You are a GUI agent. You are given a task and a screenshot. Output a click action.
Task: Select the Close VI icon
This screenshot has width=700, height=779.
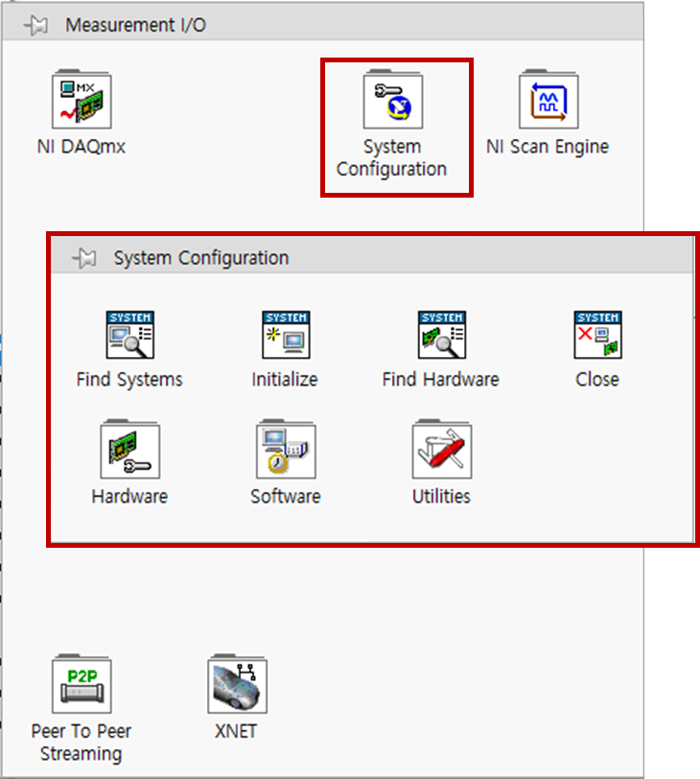coord(597,335)
